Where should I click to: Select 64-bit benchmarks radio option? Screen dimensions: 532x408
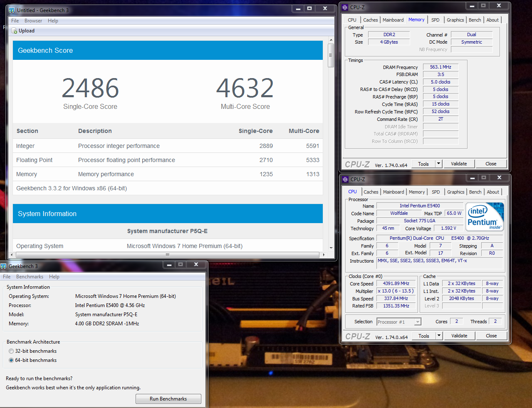point(11,360)
